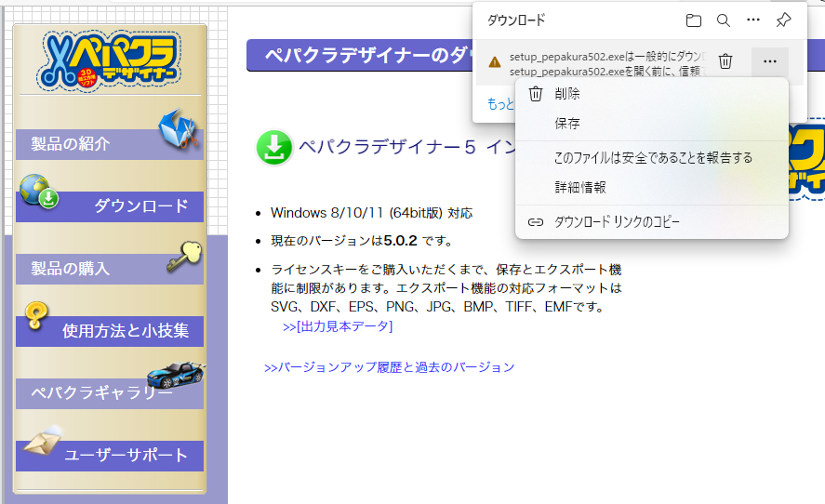825x504 pixels.
Task: Click the green download arrow icon
Action: coord(274,147)
